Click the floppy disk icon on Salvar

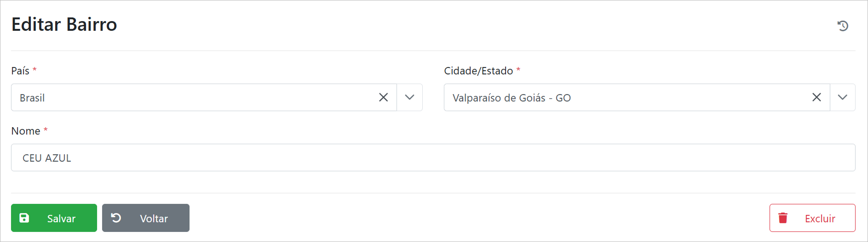pyautogui.click(x=24, y=218)
